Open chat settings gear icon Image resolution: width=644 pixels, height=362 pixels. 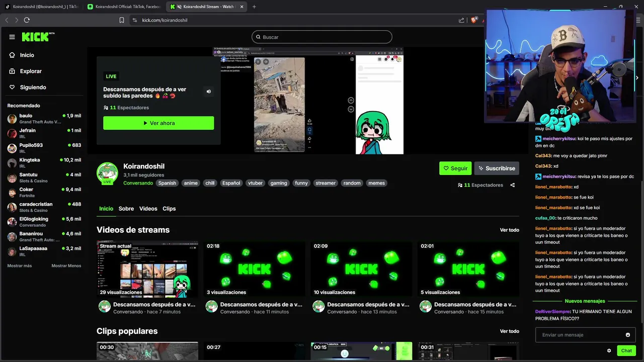(609, 350)
